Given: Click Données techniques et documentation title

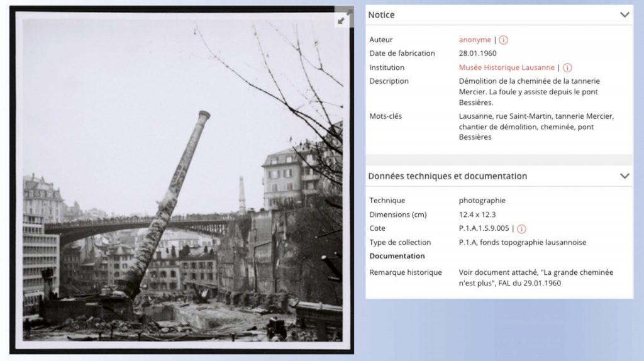Looking at the screenshot, I should click(x=447, y=176).
